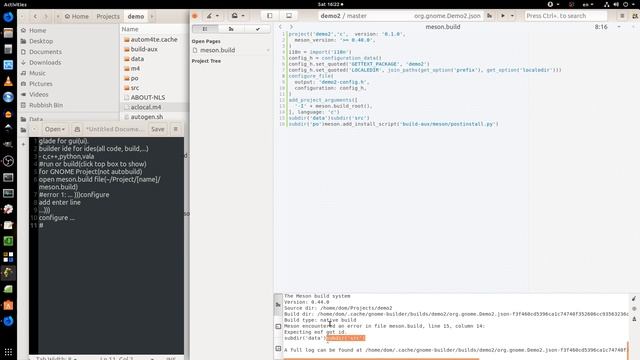Click the gedit new document icon

(77, 129)
